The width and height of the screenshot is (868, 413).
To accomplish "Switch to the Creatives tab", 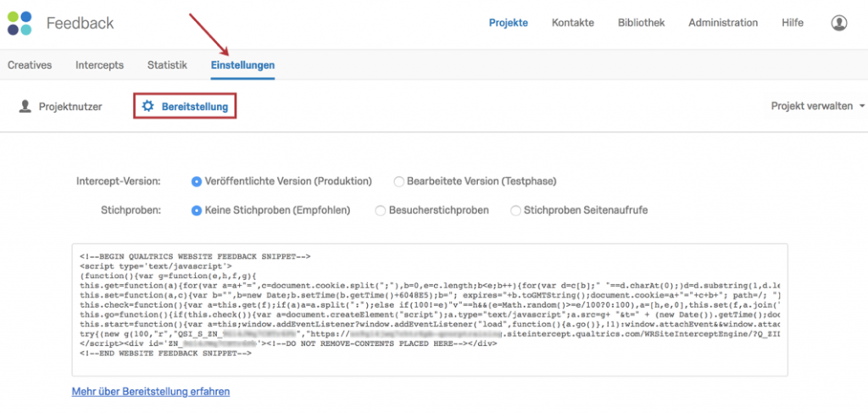I will pyautogui.click(x=30, y=64).
